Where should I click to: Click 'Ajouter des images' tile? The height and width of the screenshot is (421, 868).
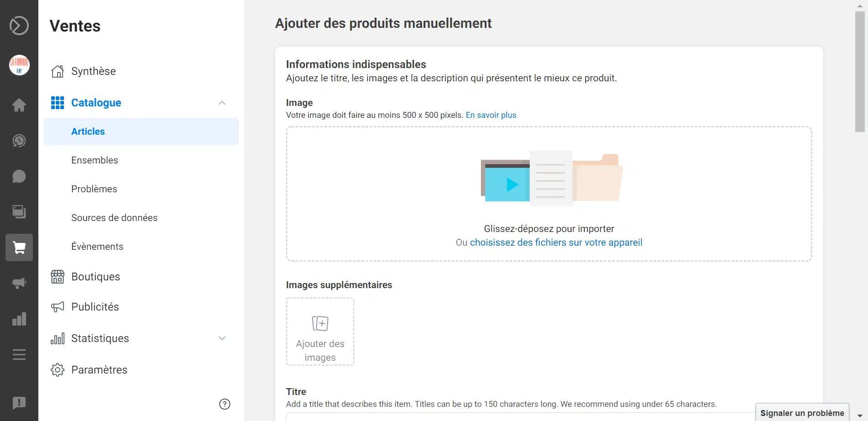pos(320,332)
